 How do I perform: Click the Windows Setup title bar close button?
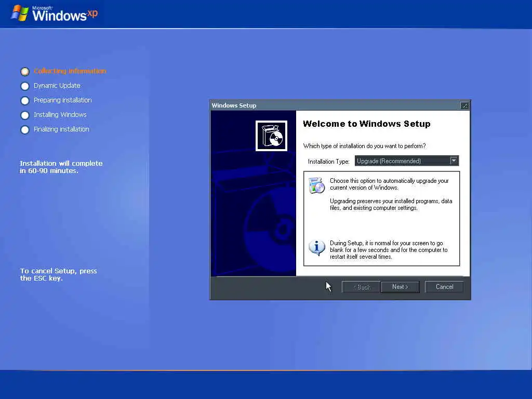[464, 105]
